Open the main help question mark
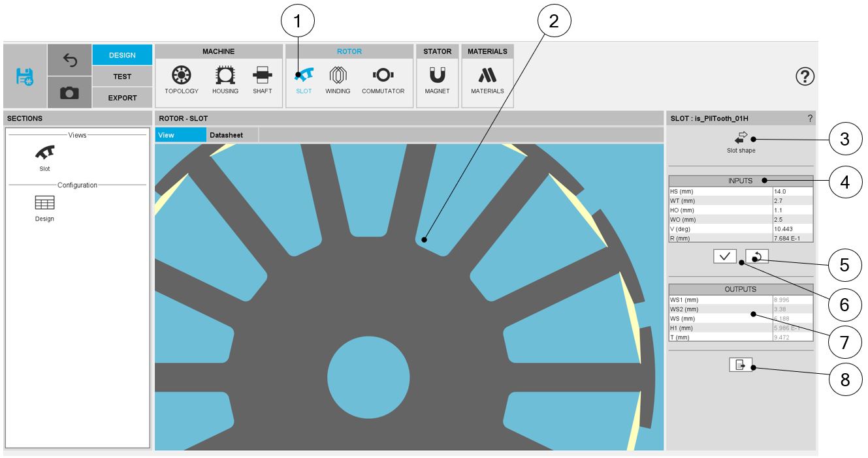 click(x=804, y=76)
